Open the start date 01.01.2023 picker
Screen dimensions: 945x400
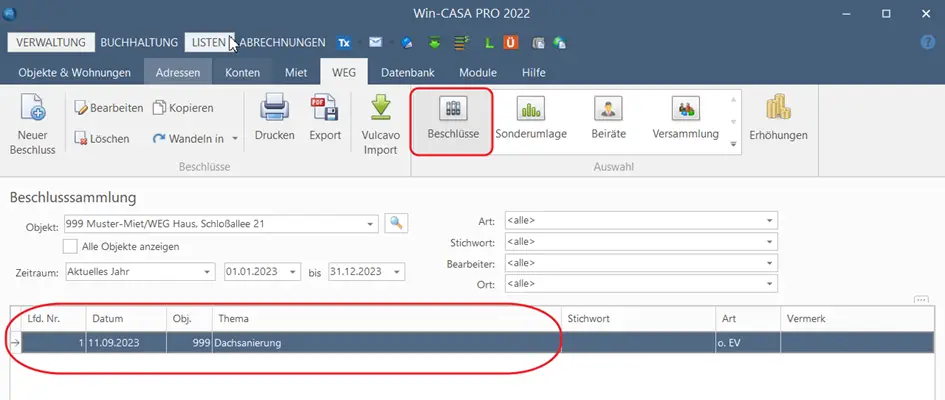coord(293,272)
